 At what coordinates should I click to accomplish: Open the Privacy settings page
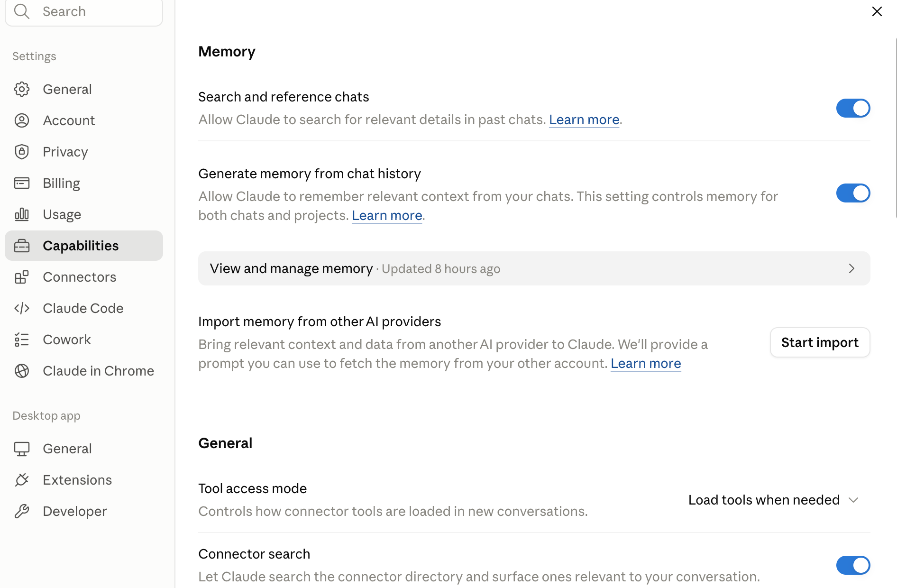coord(84,152)
